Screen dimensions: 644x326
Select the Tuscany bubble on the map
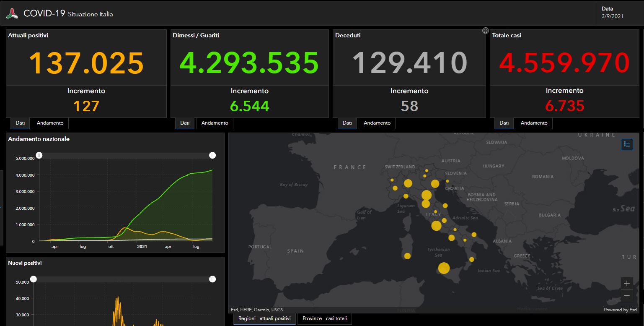pos(426,204)
